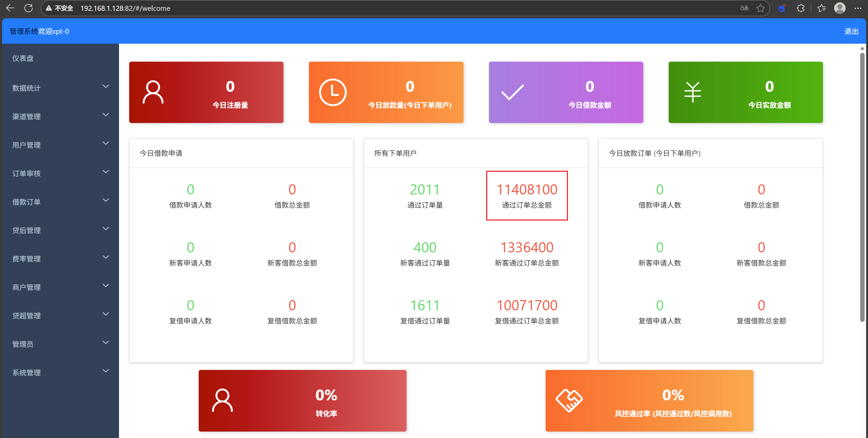Expand the 渠道管理 chevron
Screen dimensions: 868x438
[x=106, y=115]
